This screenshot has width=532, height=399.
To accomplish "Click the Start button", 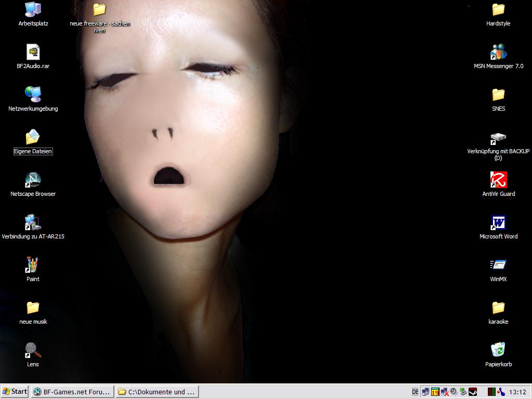I will [15, 392].
